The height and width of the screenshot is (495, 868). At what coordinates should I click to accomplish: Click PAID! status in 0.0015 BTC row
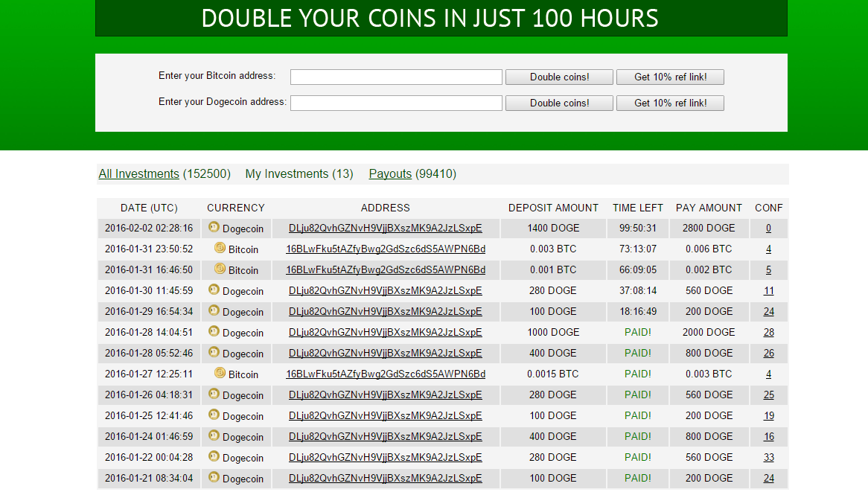(x=638, y=374)
